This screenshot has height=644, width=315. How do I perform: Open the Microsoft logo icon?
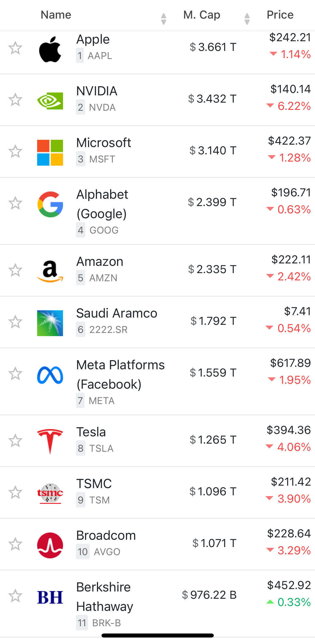click(50, 152)
